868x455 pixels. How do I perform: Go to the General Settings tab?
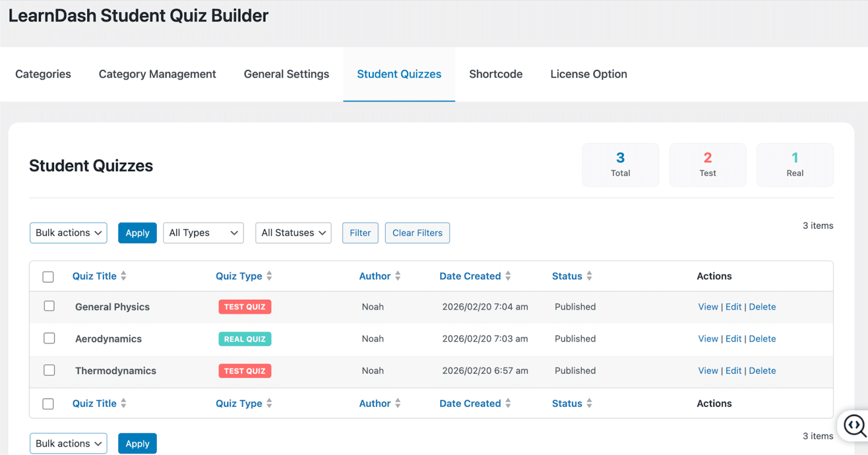(x=286, y=74)
